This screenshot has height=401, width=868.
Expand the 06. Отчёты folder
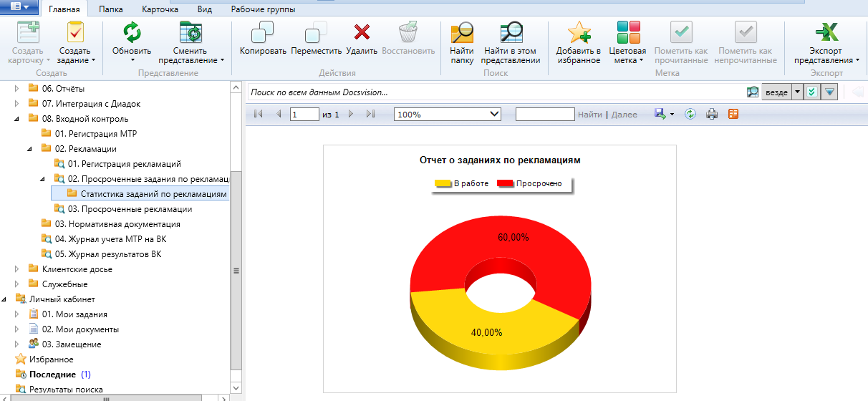(x=17, y=89)
